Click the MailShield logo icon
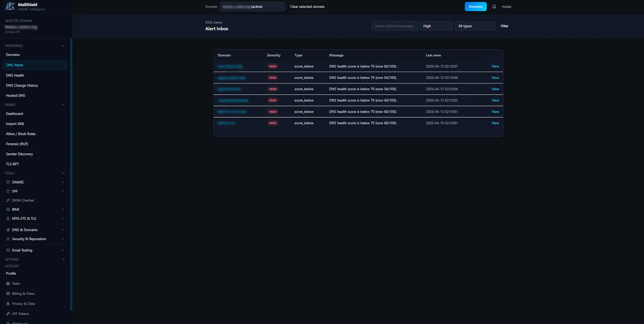This screenshot has height=324, width=644. click(x=10, y=6)
